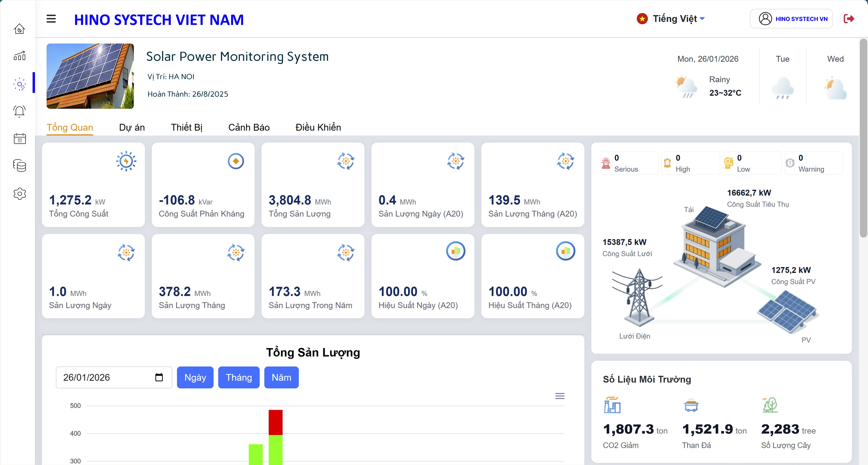Screen dimensions: 868x465
Task: Open the alarm bell sidebar icon
Action: coord(19,111)
